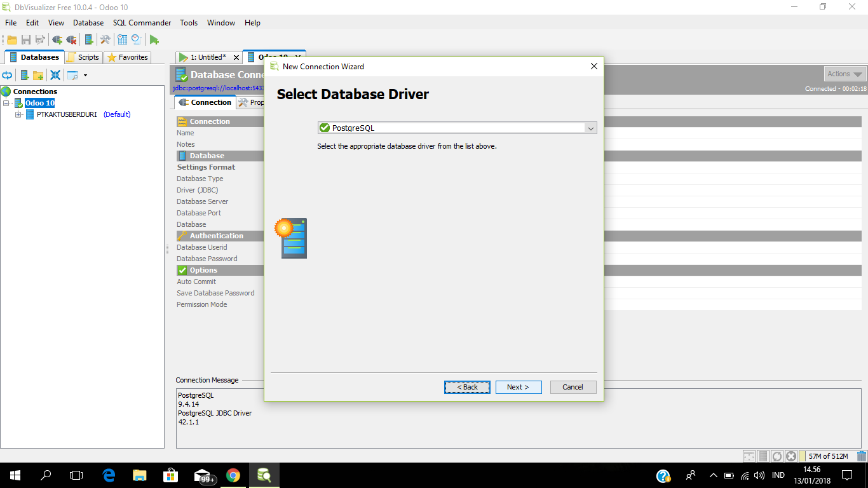Open the Tools menu

coord(189,22)
